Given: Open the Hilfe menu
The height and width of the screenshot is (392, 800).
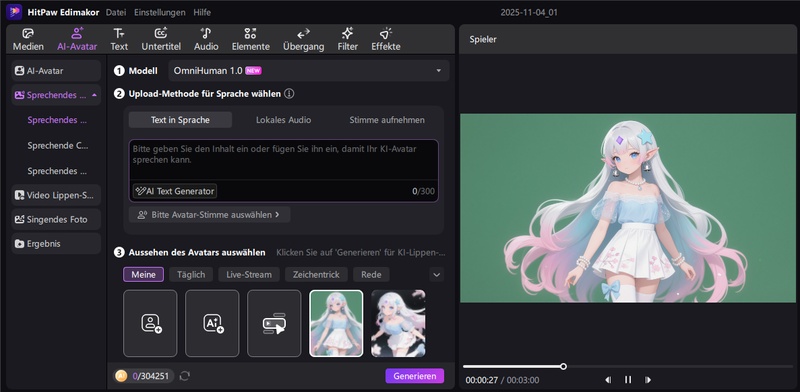Looking at the screenshot, I should click(202, 12).
